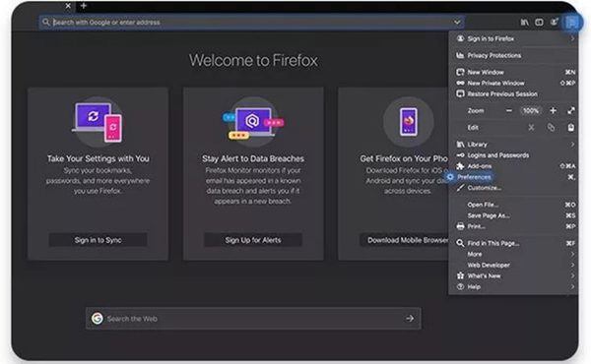Open the Help submenu
Viewport: 591px width, 364px height.
pyautogui.click(x=513, y=287)
